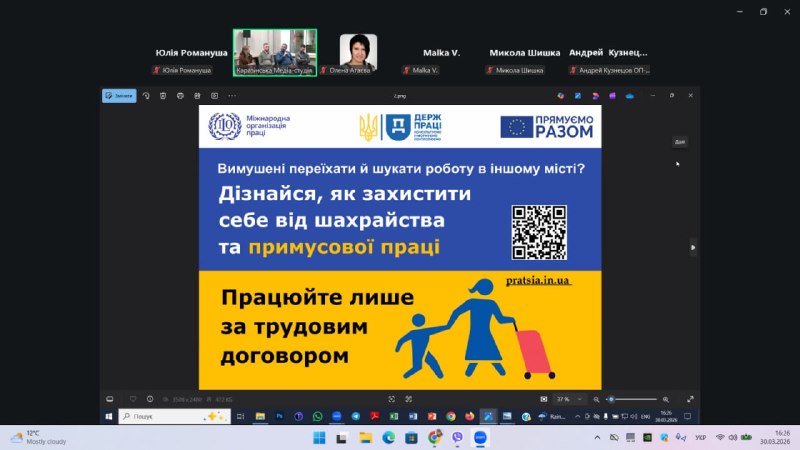The image size is (800, 450).
Task: Print the image from Photos toolbar
Action: (179, 96)
